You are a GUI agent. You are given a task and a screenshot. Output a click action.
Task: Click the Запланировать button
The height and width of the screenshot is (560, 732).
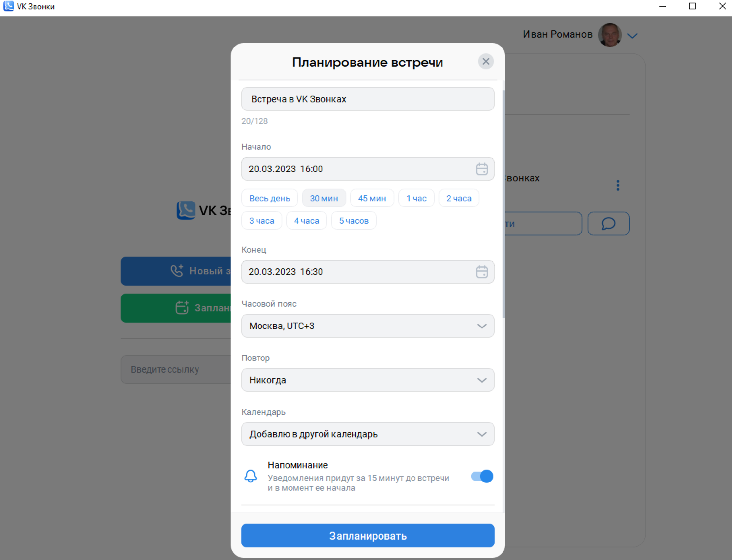[368, 536]
